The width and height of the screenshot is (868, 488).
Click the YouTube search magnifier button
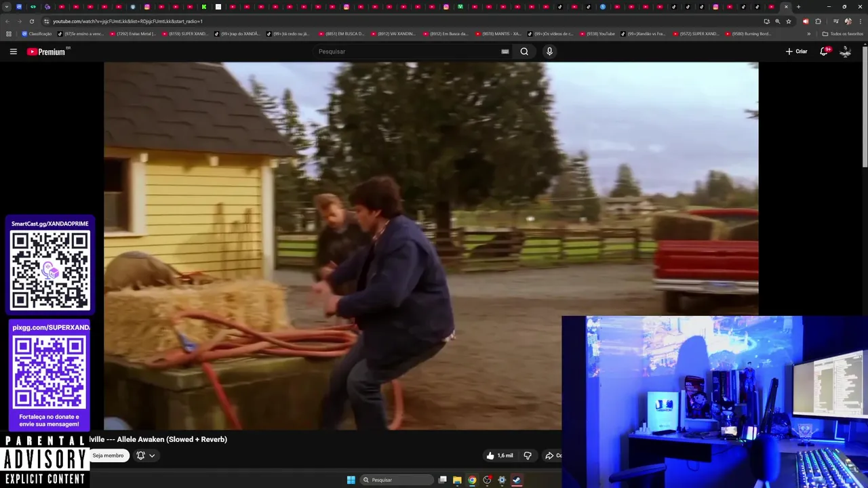click(x=524, y=52)
